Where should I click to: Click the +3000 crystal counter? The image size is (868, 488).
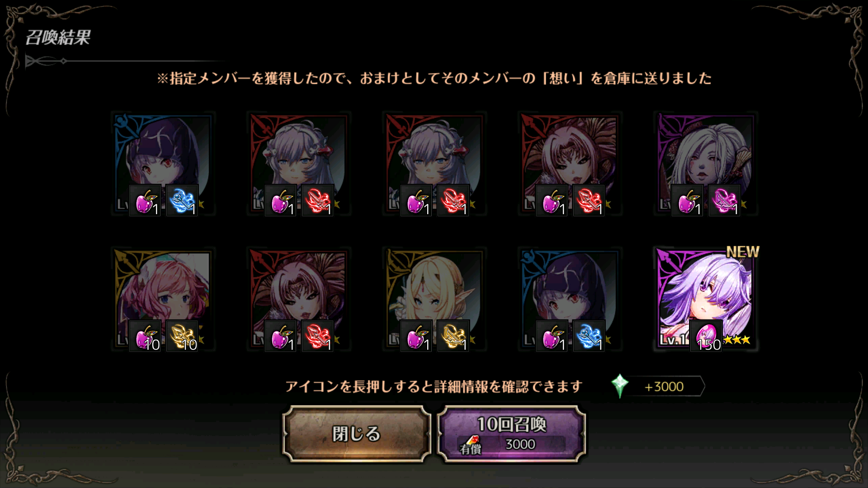(663, 386)
